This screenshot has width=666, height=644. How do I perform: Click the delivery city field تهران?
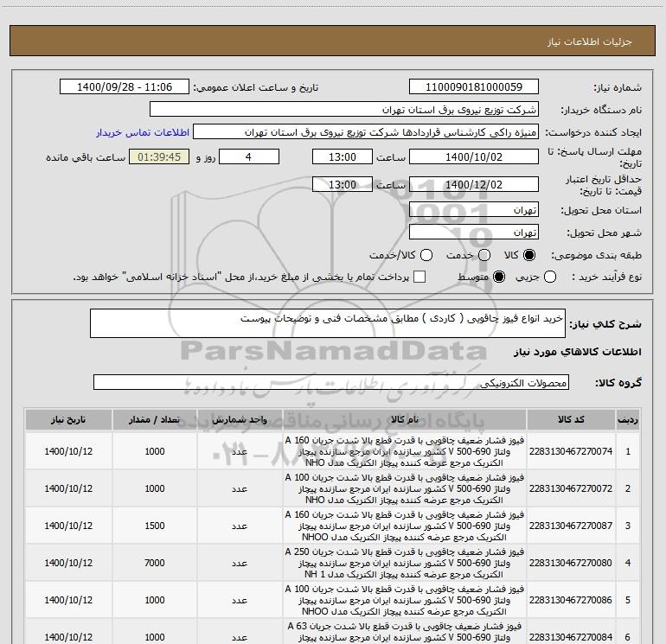pos(474,233)
